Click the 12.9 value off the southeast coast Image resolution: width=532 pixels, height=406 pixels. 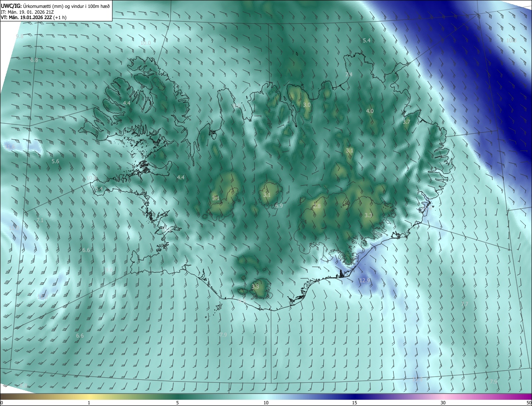click(365, 281)
